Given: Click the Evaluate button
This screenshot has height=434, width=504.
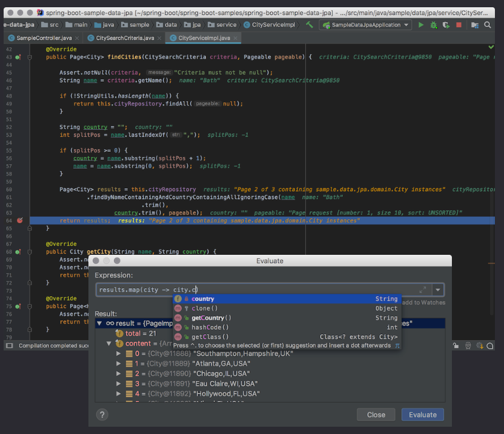Looking at the screenshot, I should [x=423, y=415].
